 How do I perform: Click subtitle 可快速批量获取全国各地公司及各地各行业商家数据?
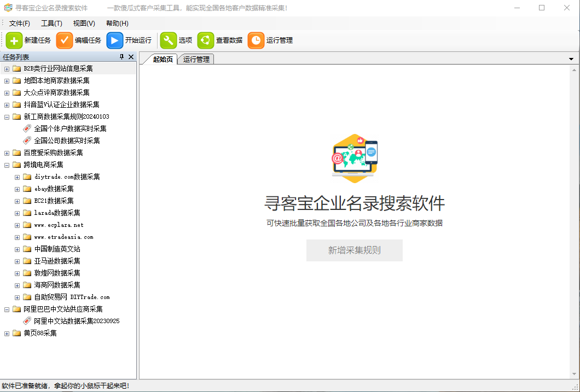click(x=355, y=223)
